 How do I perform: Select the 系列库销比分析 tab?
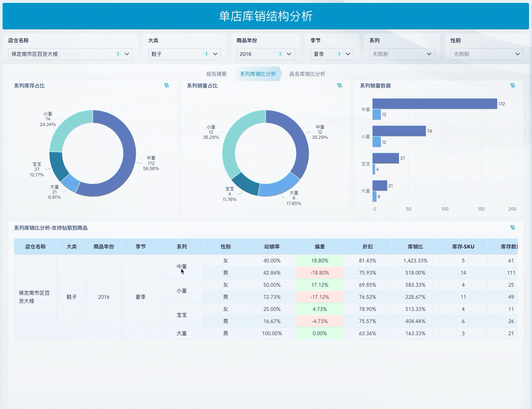258,73
